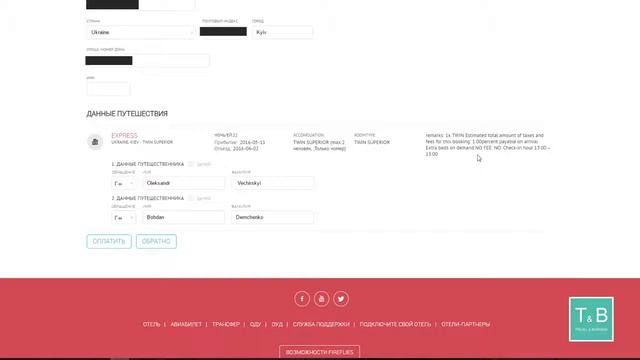Screen dimensions: 640x360
Task: Click the TWIN SUPERIOR room type value
Action: (x=372, y=142)
